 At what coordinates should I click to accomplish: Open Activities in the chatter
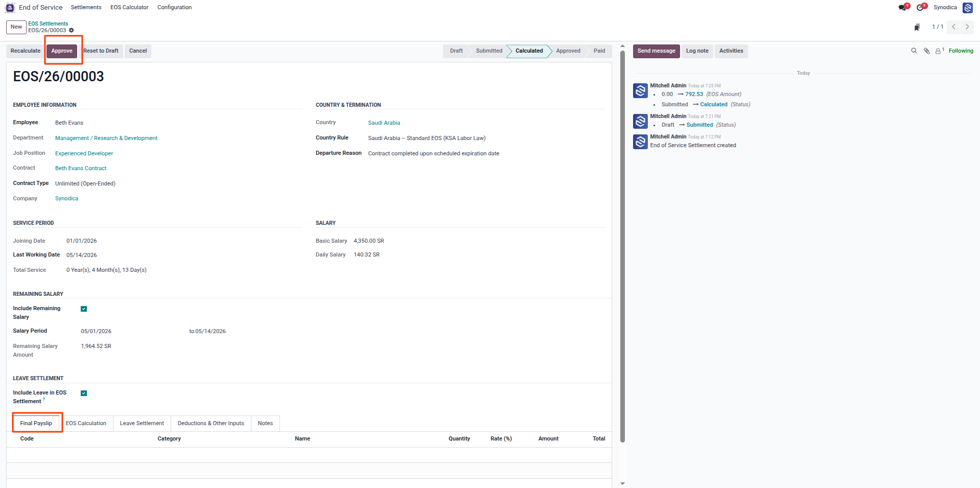[x=731, y=51]
